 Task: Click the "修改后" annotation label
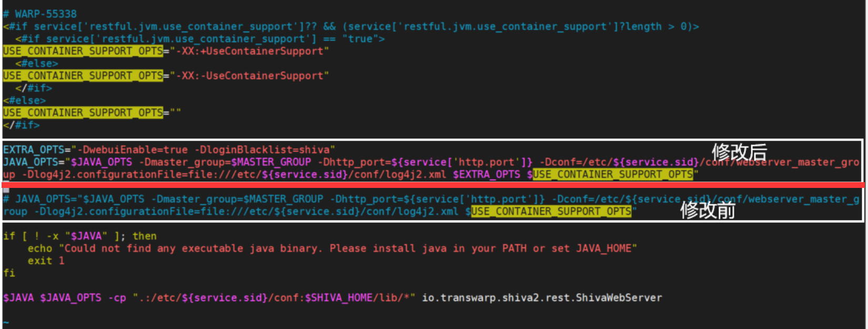coord(739,152)
